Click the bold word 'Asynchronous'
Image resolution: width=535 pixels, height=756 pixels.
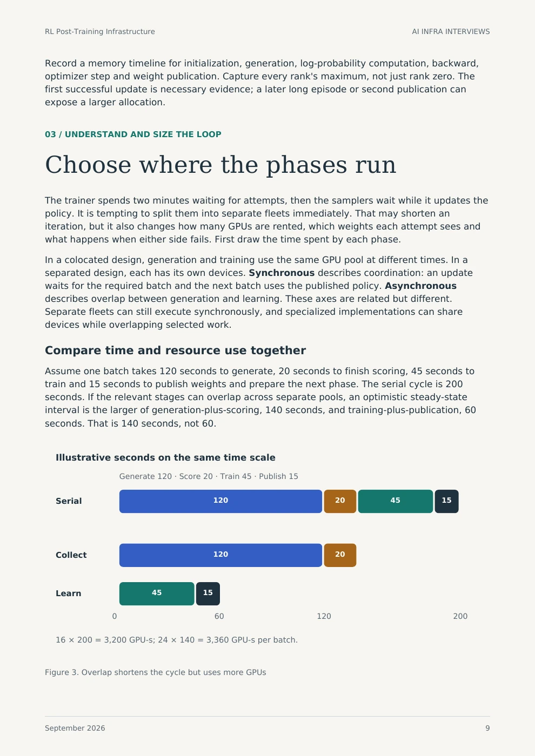(x=420, y=286)
